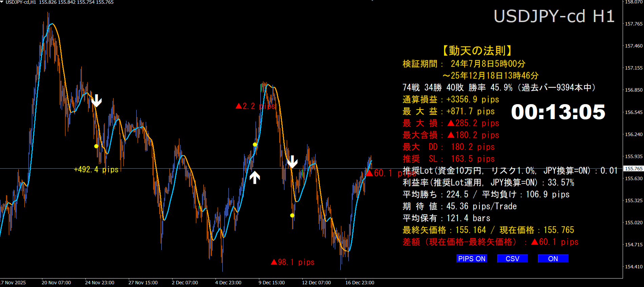Click the "154.715" price axis label
The width and height of the screenshot is (644, 287).
tap(634, 245)
